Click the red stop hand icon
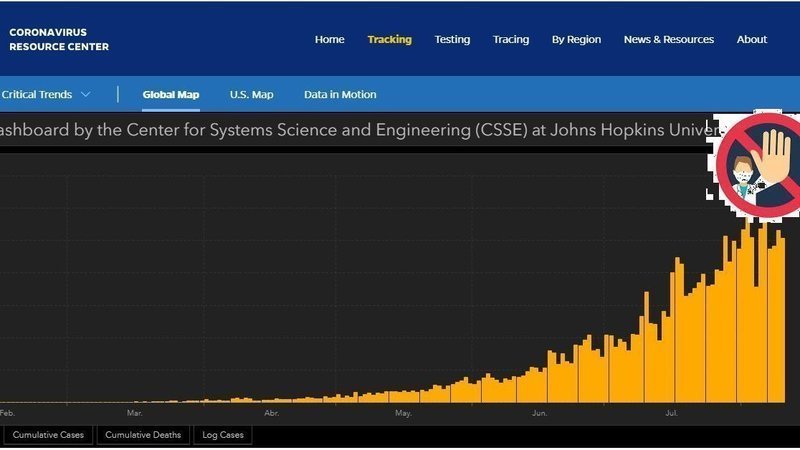The height and width of the screenshot is (450, 800). (758, 162)
